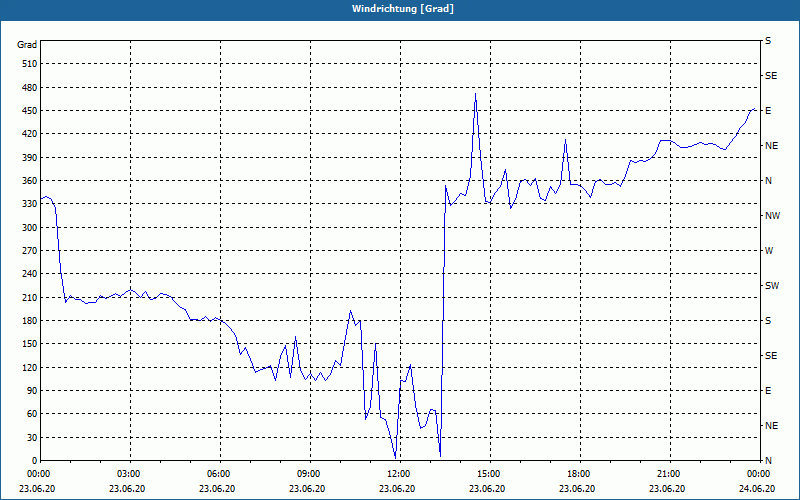
Task: Select the 06:00 time label
Action: (x=220, y=474)
